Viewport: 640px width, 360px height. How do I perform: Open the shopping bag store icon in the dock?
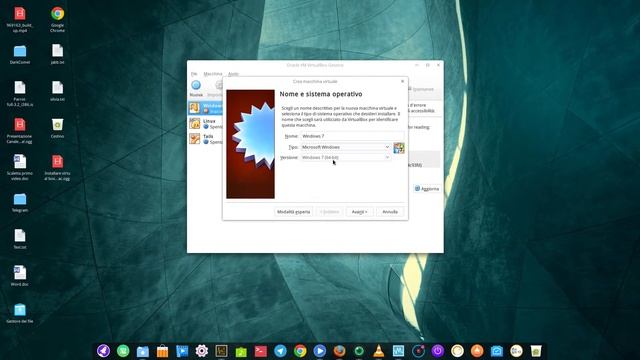pyautogui.click(x=162, y=351)
